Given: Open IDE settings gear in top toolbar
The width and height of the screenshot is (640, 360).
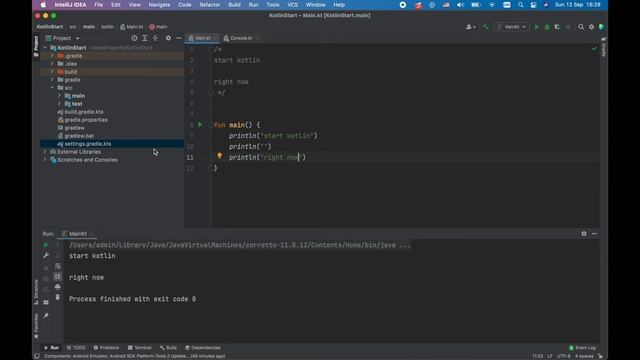Looking at the screenshot, I should click(591, 27).
